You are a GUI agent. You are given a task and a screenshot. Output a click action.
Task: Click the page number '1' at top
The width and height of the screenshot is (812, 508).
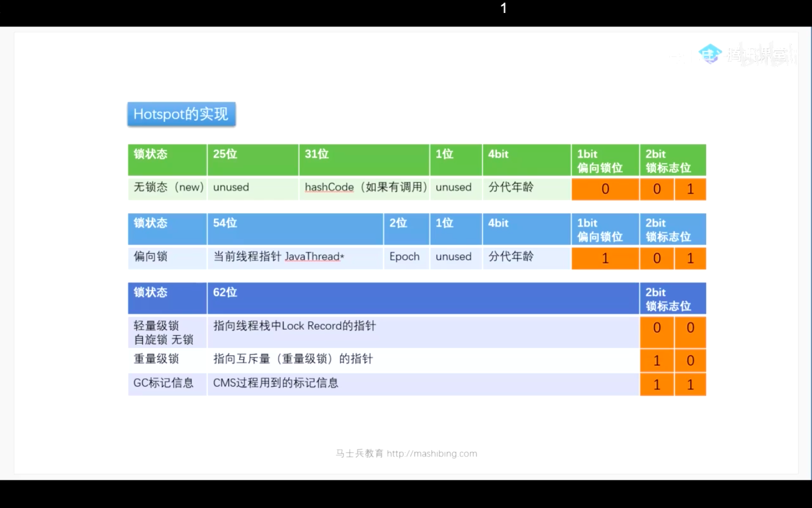pyautogui.click(x=502, y=8)
